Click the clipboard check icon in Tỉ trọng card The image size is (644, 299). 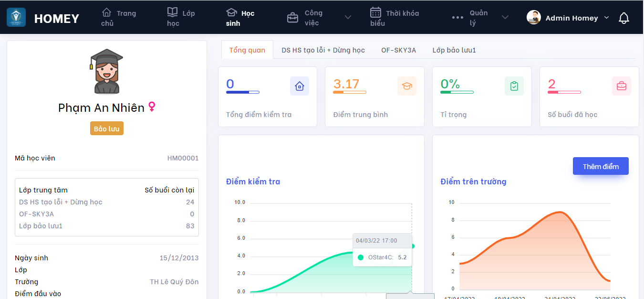point(514,86)
